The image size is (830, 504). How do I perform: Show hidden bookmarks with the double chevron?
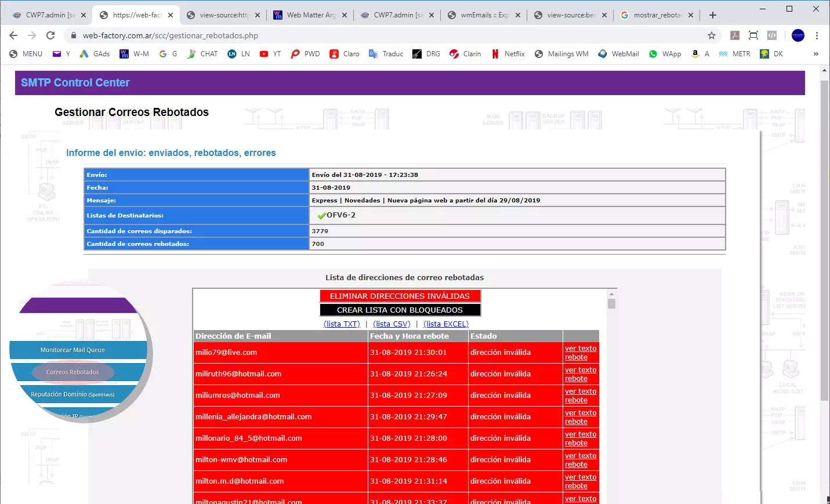point(815,54)
